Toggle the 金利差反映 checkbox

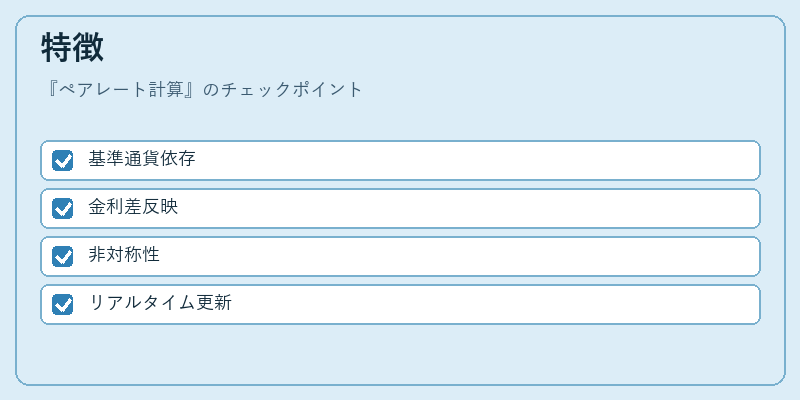point(62,208)
